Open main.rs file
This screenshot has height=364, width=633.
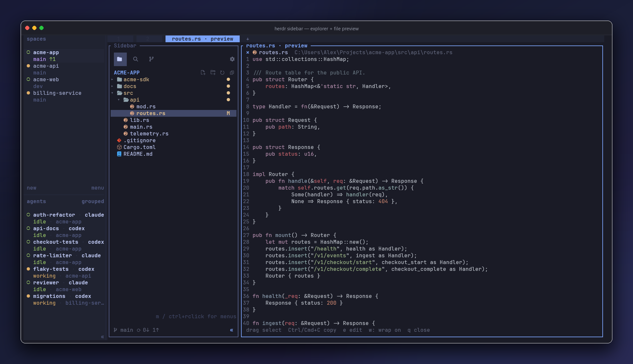[141, 127]
